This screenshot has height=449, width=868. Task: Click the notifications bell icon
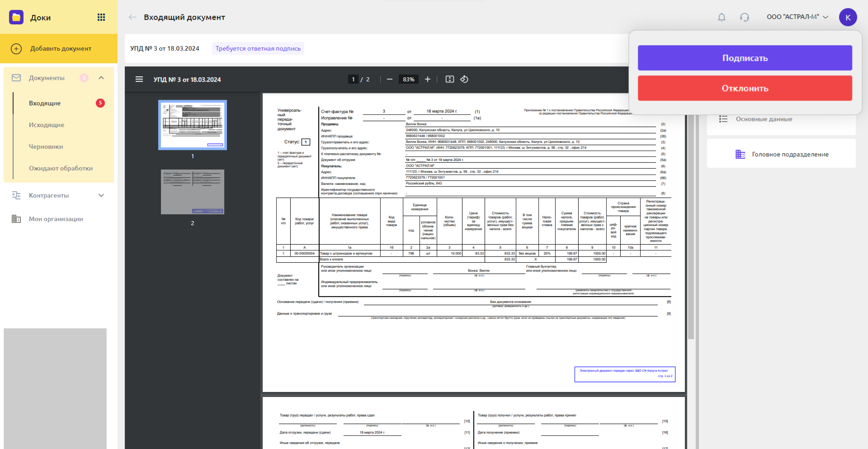pyautogui.click(x=721, y=17)
